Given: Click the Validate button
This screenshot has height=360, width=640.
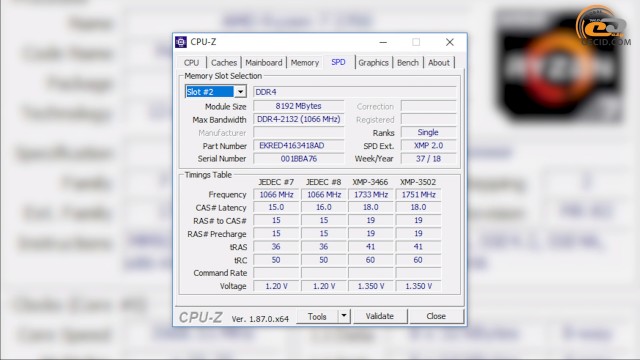Looking at the screenshot, I should click(x=380, y=316).
